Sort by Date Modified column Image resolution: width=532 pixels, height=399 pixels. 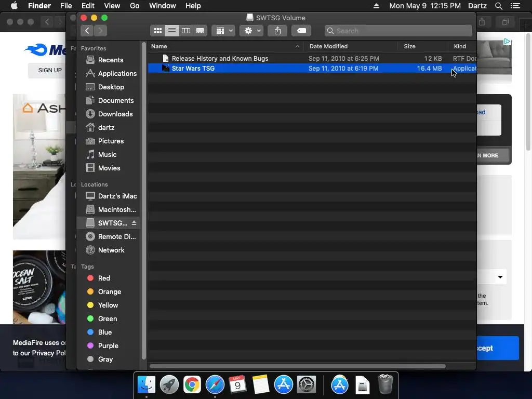[351, 46]
